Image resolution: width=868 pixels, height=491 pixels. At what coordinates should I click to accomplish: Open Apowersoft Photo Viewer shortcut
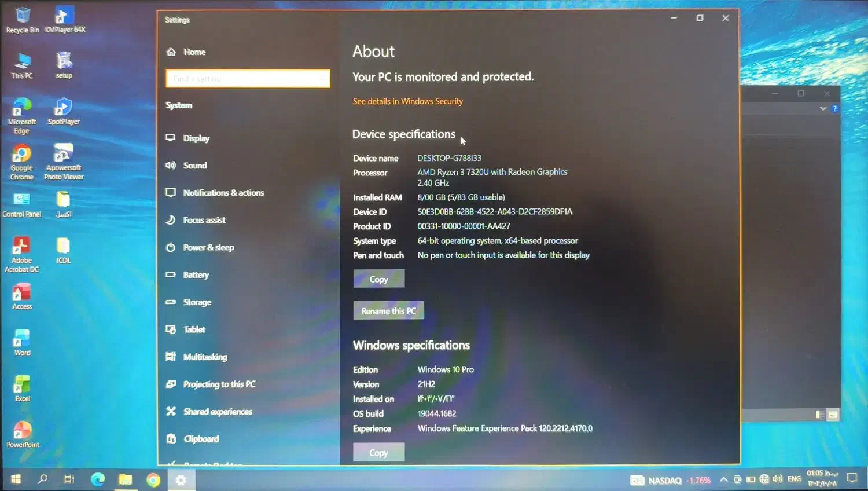point(64,162)
